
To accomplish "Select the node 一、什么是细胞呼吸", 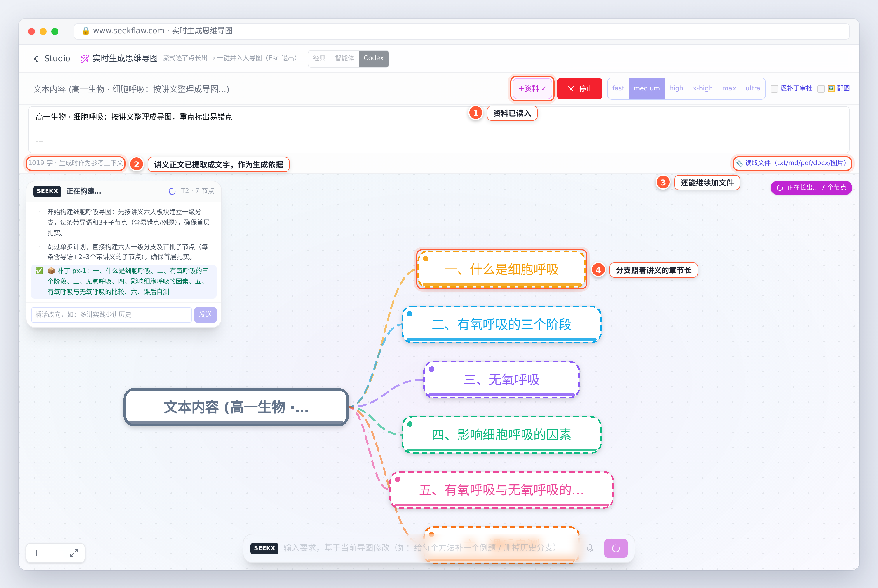I will point(502,269).
